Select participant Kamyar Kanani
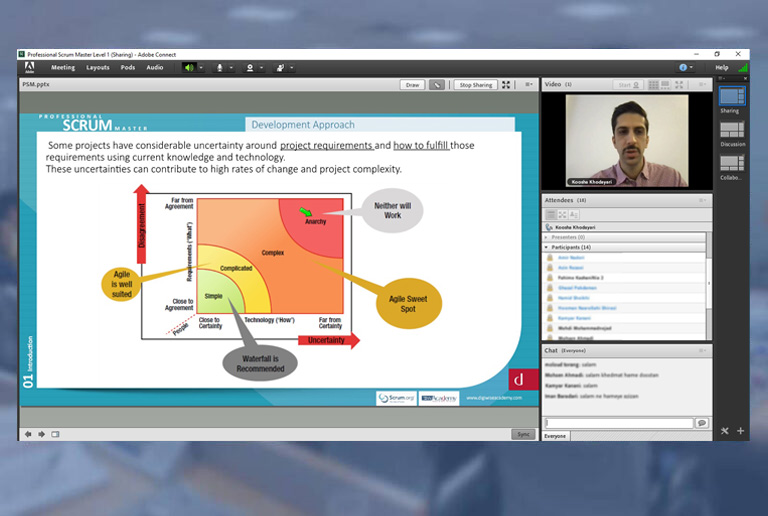This screenshot has width=768, height=516. [x=624, y=318]
